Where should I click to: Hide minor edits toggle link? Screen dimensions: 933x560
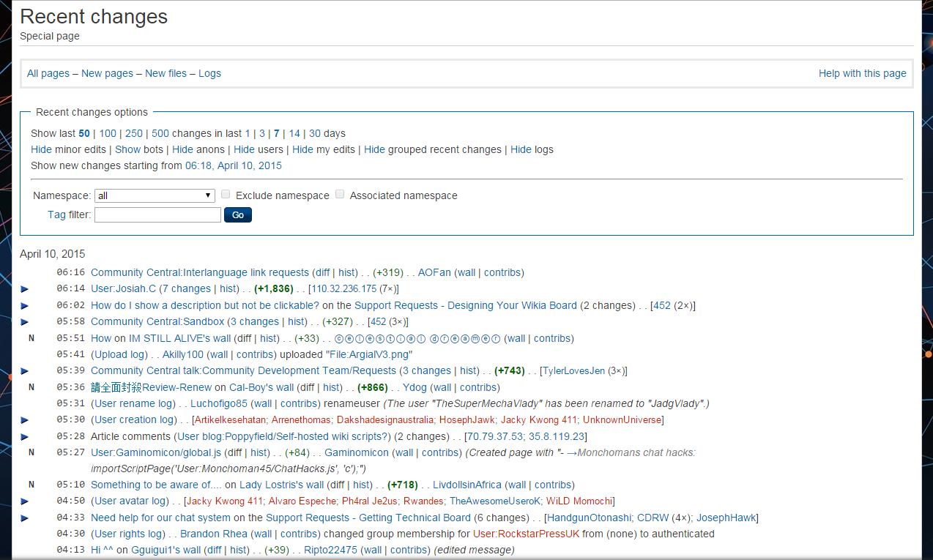41,149
